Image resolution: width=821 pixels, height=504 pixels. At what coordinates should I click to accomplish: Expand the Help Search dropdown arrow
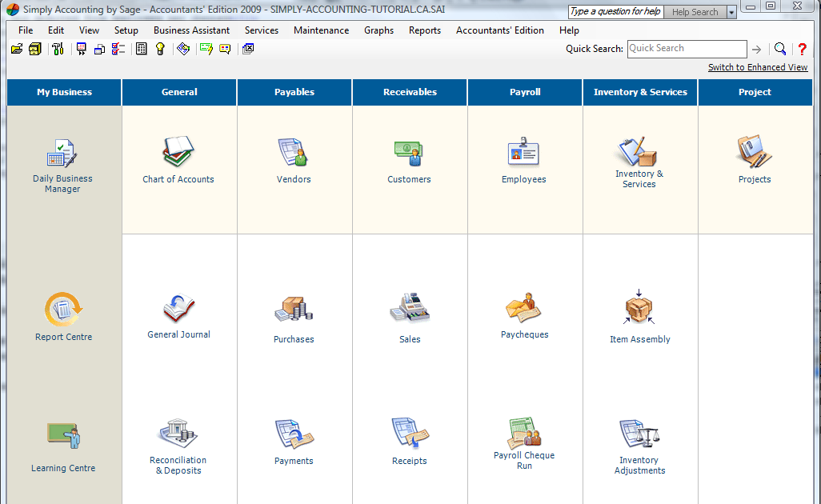(731, 12)
